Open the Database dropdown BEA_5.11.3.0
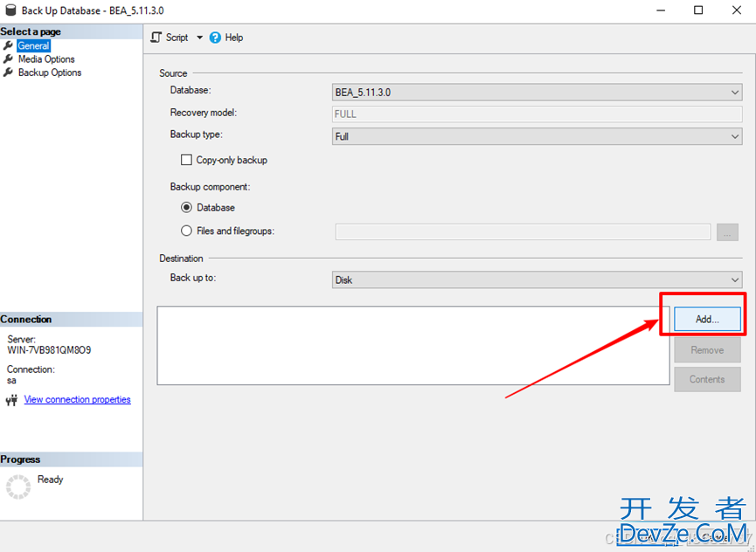Viewport: 756px width, 552px height. 537,92
